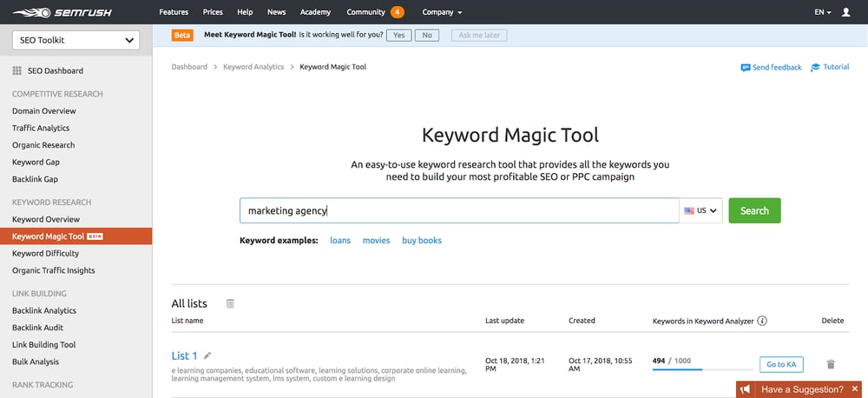868x398 pixels.
Task: Click the keyword search input field
Action: [459, 210]
